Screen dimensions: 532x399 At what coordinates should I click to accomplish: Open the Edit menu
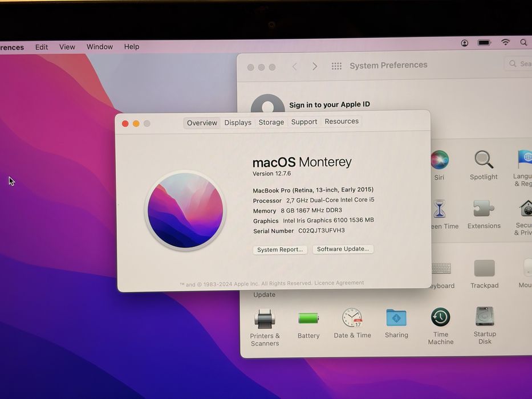42,47
